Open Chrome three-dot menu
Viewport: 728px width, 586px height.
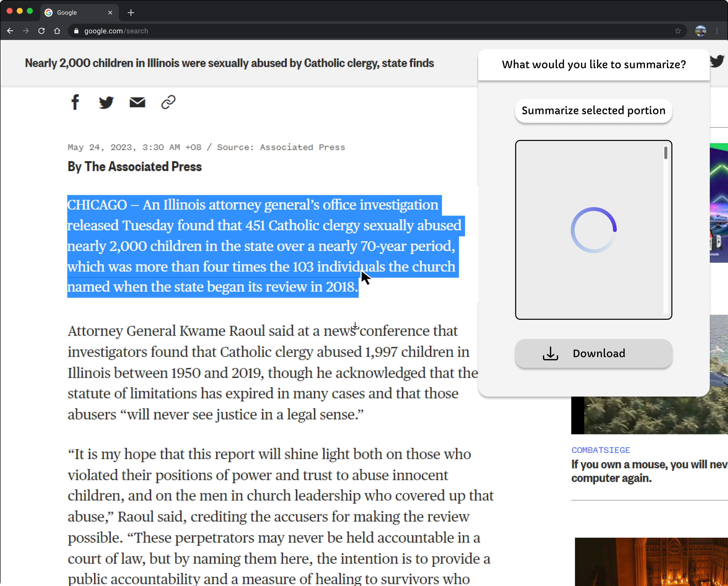[717, 31]
